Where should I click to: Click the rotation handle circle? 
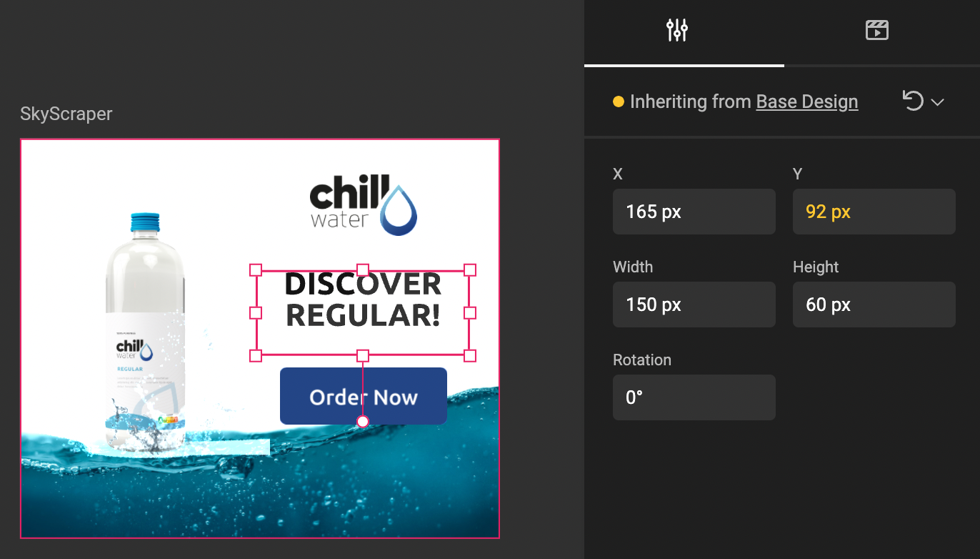(x=363, y=422)
